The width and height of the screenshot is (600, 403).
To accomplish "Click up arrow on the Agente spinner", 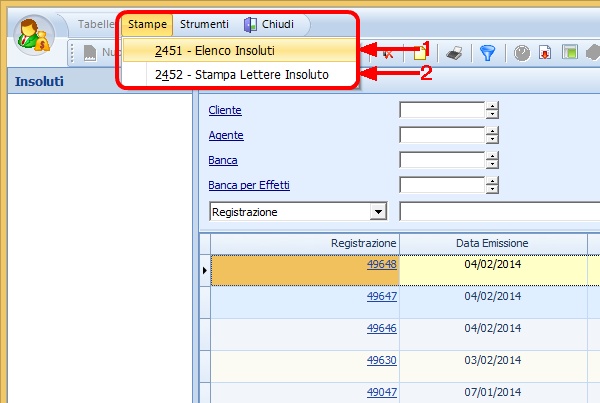I will tap(492, 130).
